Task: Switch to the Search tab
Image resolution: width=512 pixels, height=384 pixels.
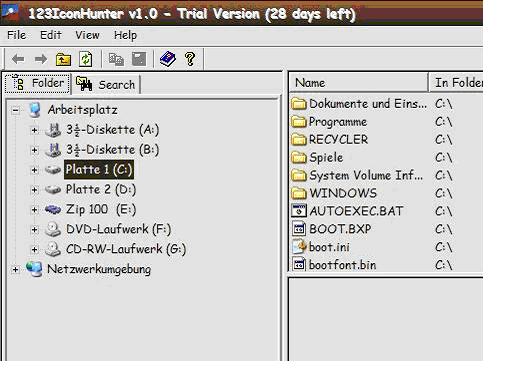Action: coord(106,85)
